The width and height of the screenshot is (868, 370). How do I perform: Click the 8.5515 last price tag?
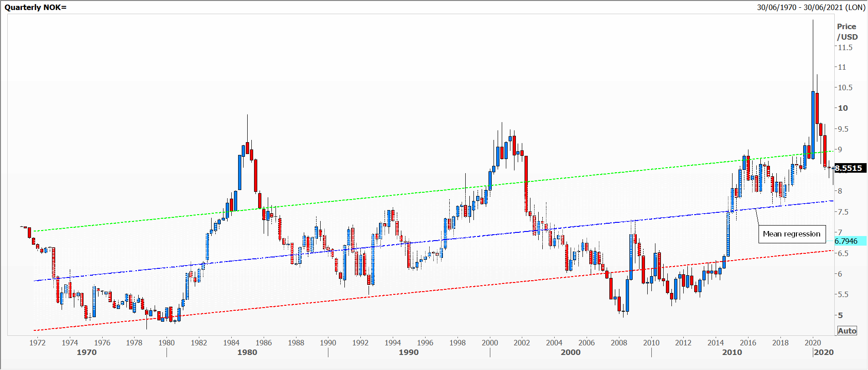point(849,168)
